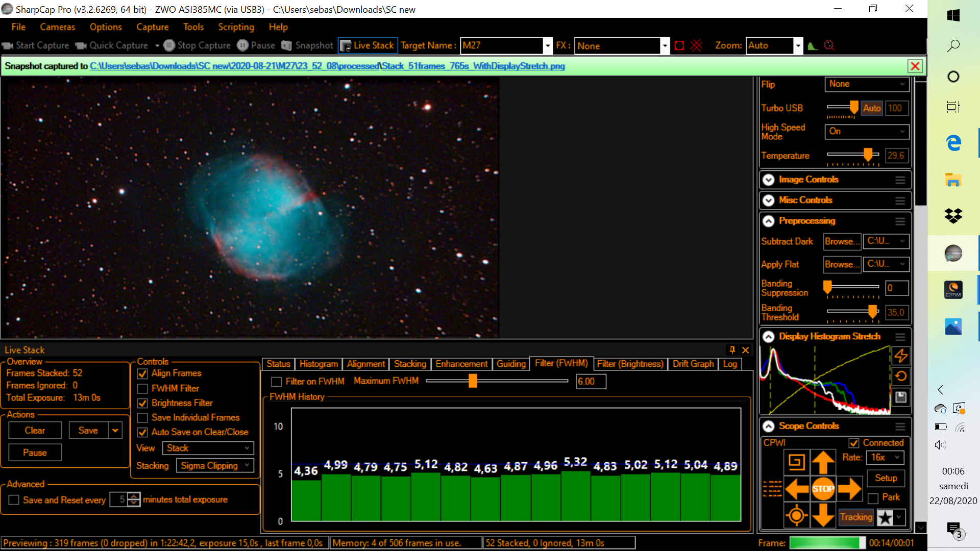Uncheck the Brightness Filter option
The height and width of the screenshot is (551, 980).
[142, 404]
